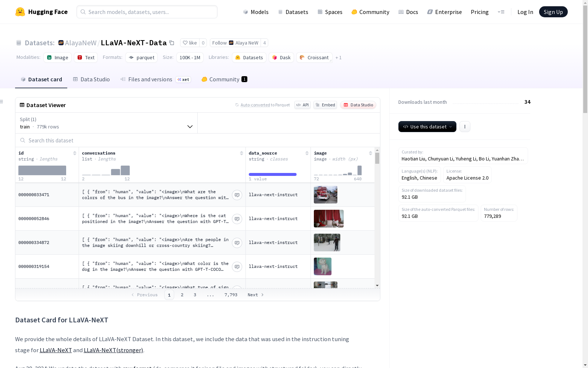The width and height of the screenshot is (588, 368).
Task: Sort by the image column
Action: tap(370, 153)
